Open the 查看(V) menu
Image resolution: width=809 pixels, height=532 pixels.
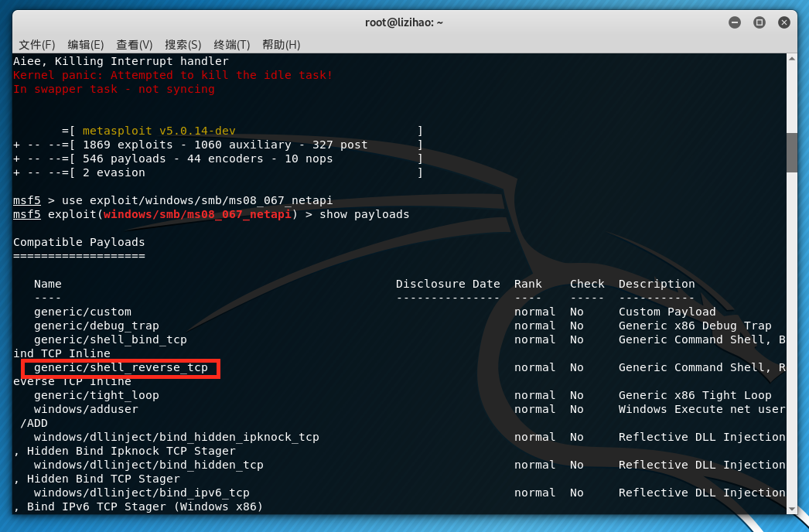(x=134, y=45)
